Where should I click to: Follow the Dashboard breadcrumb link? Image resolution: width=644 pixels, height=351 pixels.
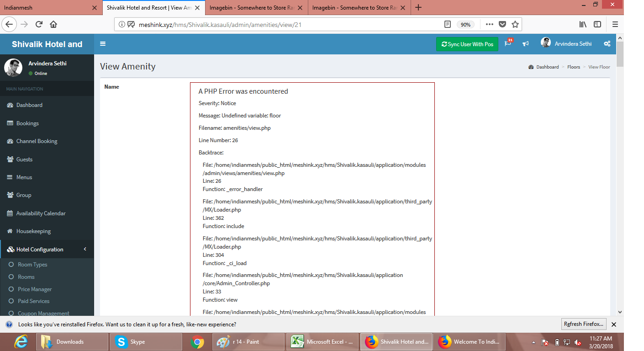(x=548, y=67)
